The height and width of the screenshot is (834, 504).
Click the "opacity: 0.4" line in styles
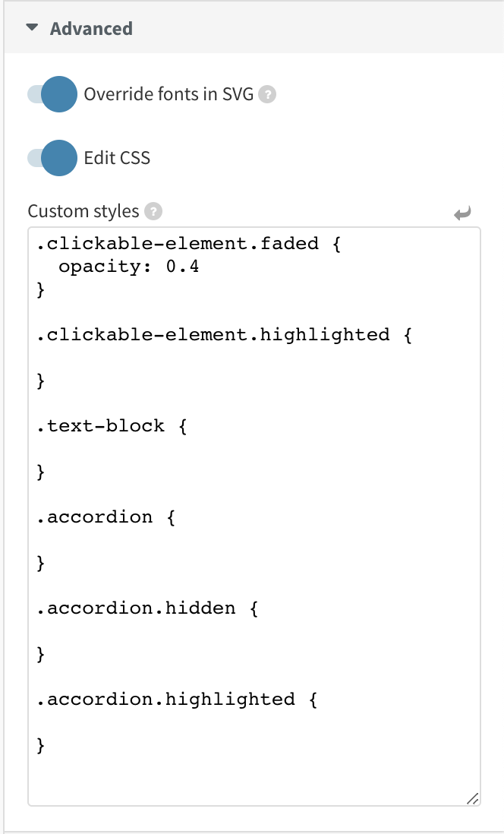click(x=128, y=267)
